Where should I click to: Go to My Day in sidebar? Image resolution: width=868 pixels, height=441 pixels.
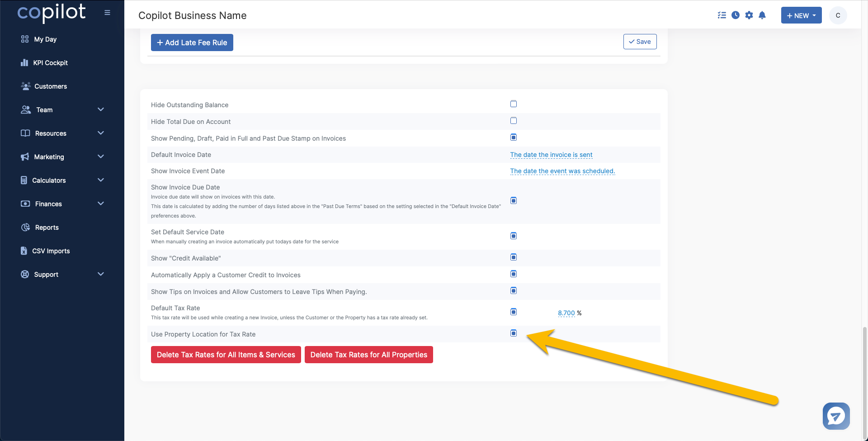(45, 39)
